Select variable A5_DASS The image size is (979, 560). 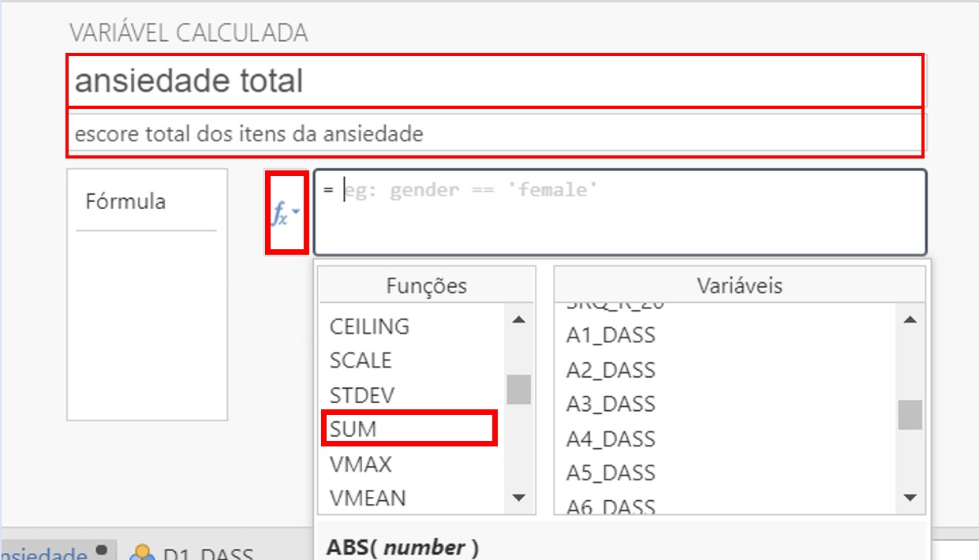point(611,472)
